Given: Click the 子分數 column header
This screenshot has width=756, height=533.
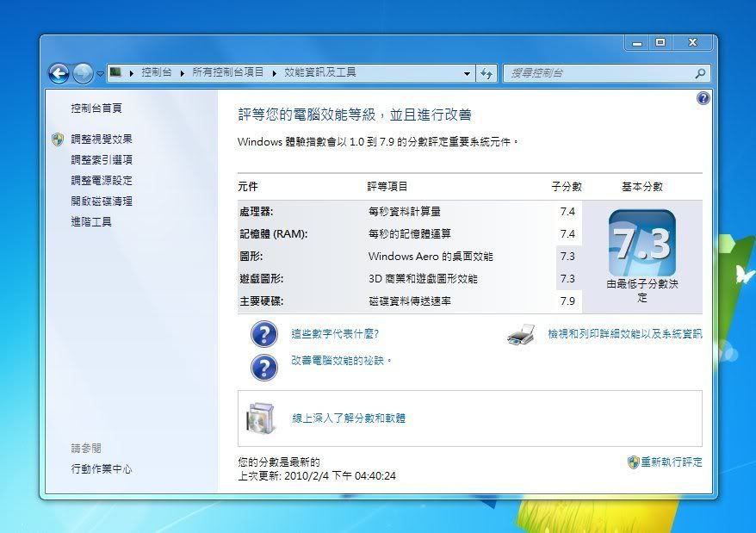Looking at the screenshot, I should (x=567, y=187).
